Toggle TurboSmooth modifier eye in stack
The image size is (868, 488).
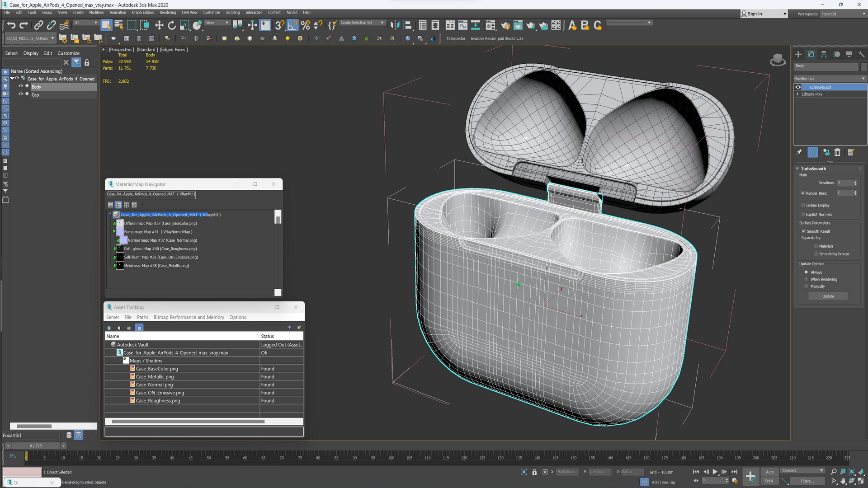pos(798,87)
